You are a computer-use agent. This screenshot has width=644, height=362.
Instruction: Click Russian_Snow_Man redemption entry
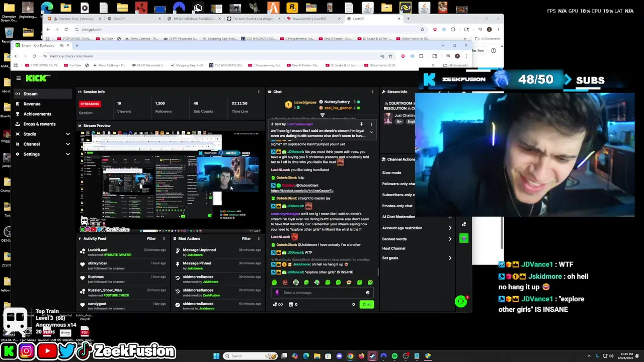pos(123,293)
